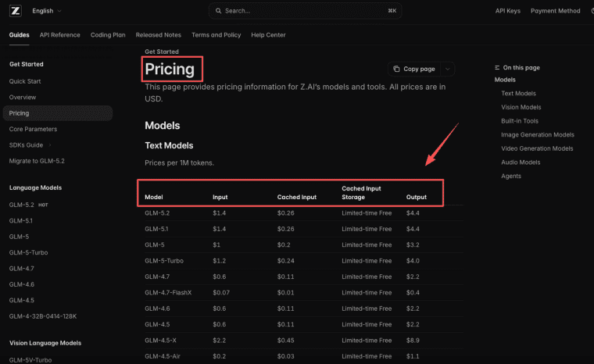Click the search magnifier icon
594x364 pixels.
[x=218, y=11]
